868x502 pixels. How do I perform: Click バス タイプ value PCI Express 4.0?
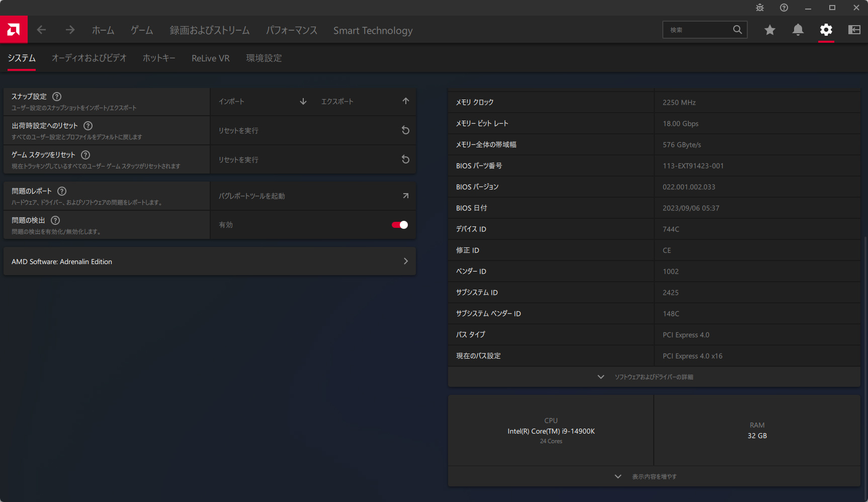pyautogui.click(x=686, y=335)
